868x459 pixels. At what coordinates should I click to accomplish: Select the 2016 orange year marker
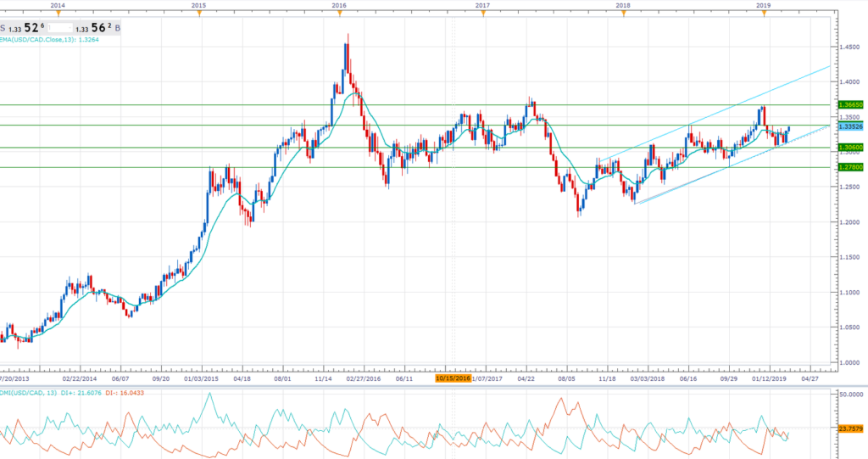[340, 14]
